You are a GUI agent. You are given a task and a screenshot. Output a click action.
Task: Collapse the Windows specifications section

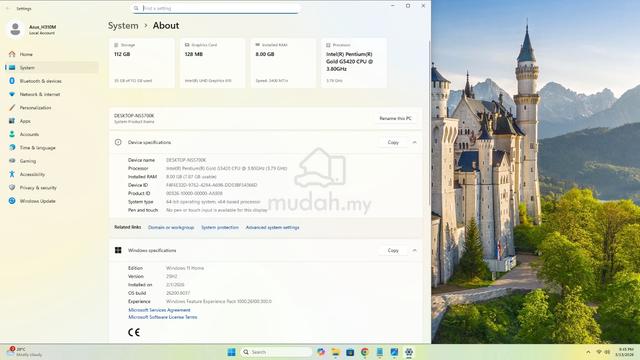tap(415, 250)
